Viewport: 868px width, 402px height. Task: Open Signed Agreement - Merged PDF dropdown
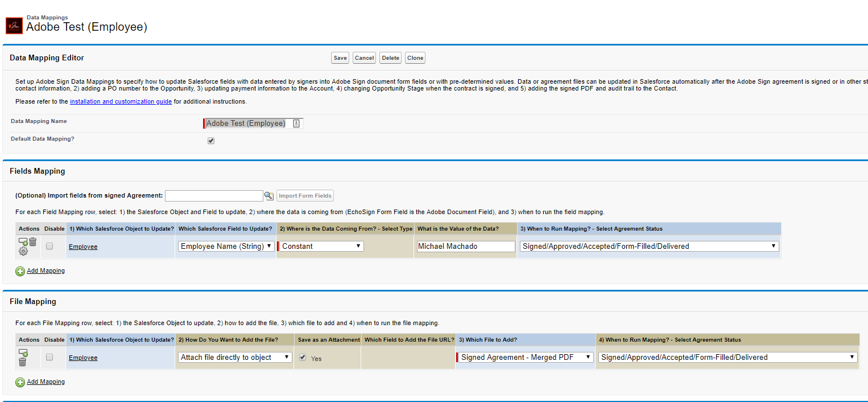coord(526,358)
